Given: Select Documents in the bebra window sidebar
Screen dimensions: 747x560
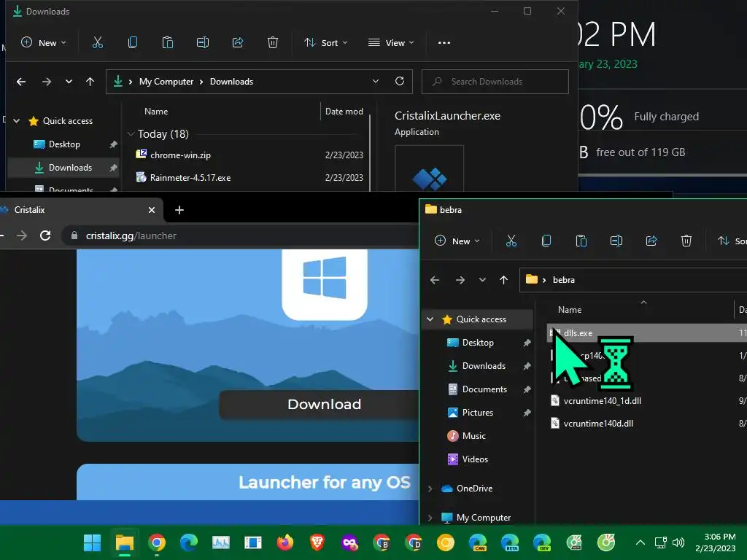Looking at the screenshot, I should pyautogui.click(x=478, y=389).
